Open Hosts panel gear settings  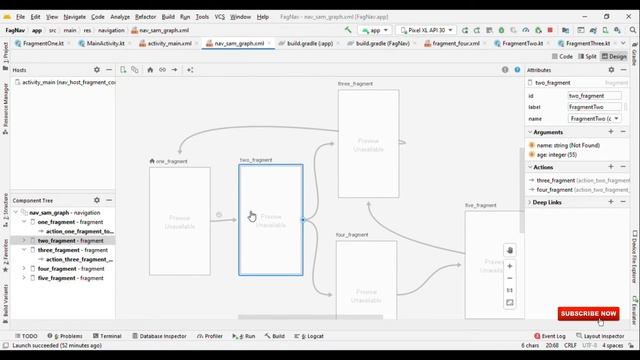[x=97, y=70]
